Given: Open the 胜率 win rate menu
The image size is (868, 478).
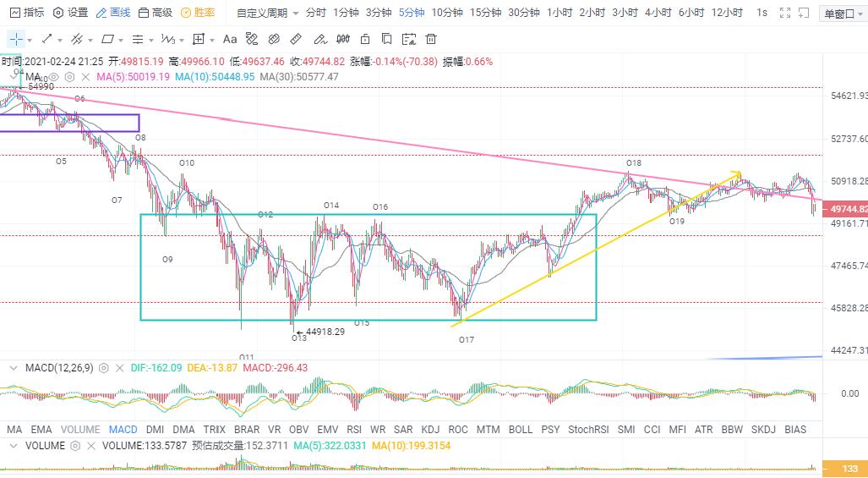Looking at the screenshot, I should tap(198, 12).
